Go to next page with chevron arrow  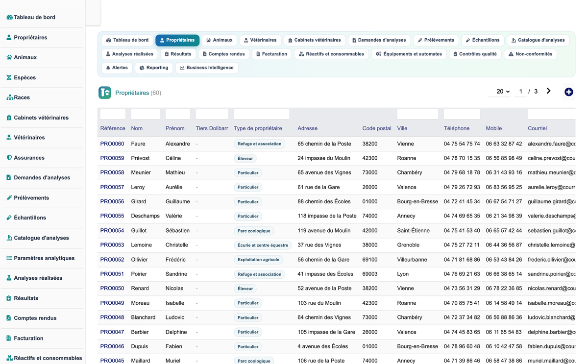pos(548,91)
